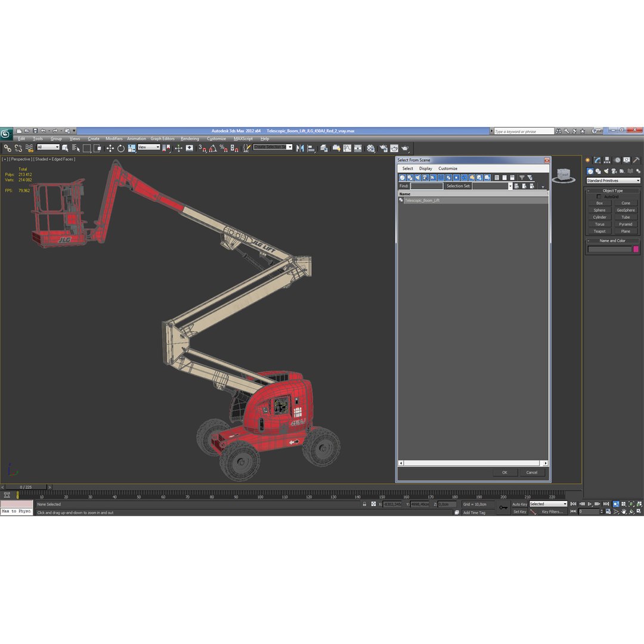
Task: Select the Cameras category in Create panel
Action: [x=614, y=171]
